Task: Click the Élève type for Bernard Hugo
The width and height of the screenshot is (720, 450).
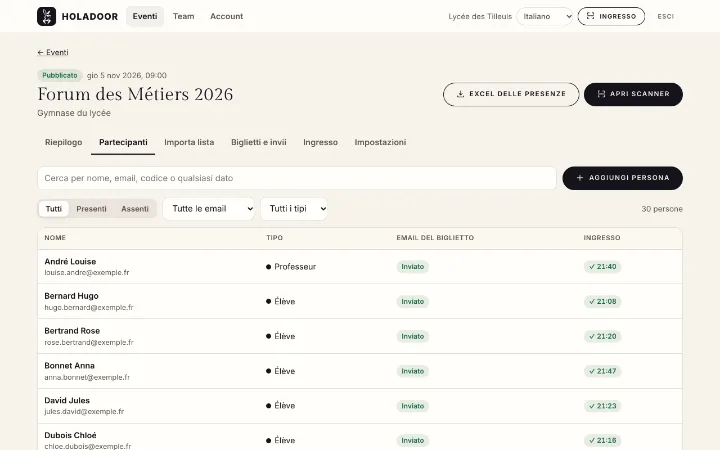Action: coord(281,302)
